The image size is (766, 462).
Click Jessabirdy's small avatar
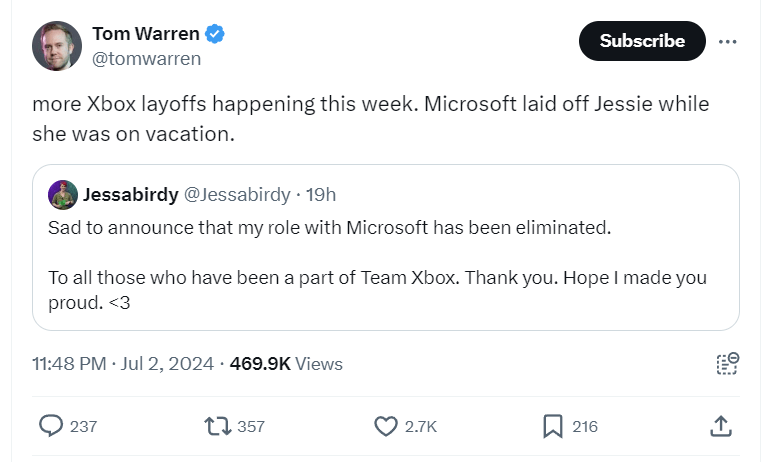click(63, 193)
